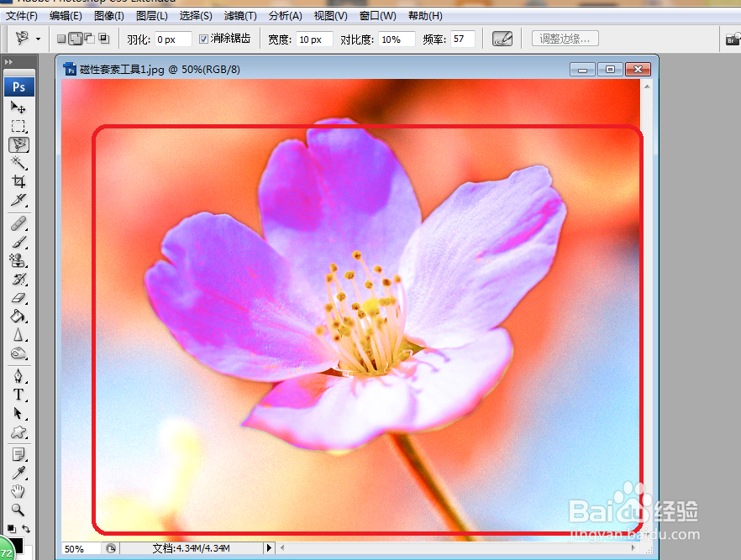
Task: Maximize the 磁性套索工具1.jpg document window
Action: (x=610, y=70)
